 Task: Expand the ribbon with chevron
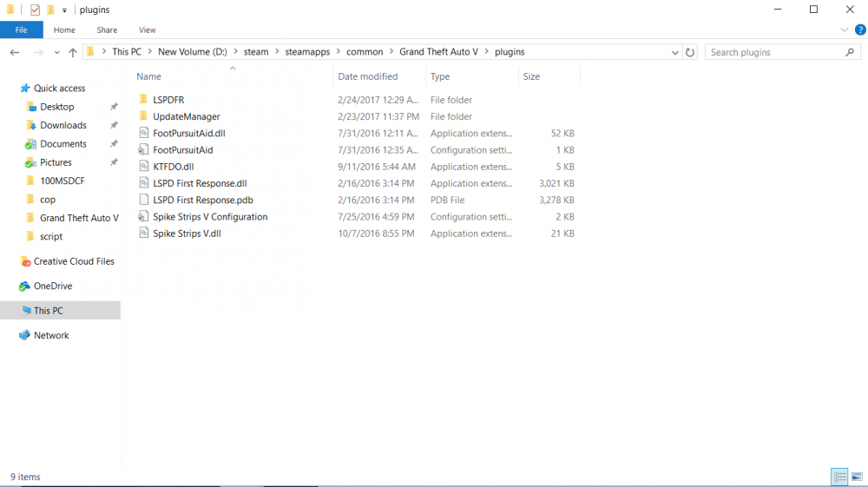tap(844, 30)
